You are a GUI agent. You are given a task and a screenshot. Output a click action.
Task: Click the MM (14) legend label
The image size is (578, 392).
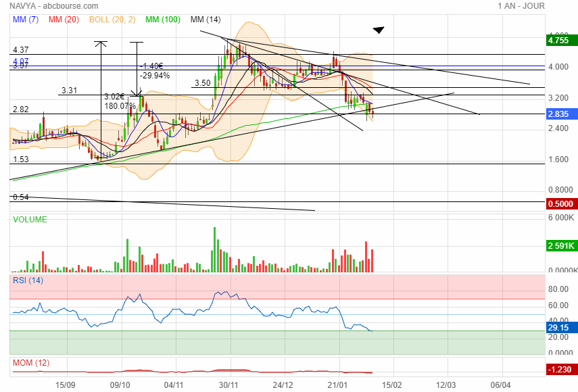pyautogui.click(x=206, y=20)
